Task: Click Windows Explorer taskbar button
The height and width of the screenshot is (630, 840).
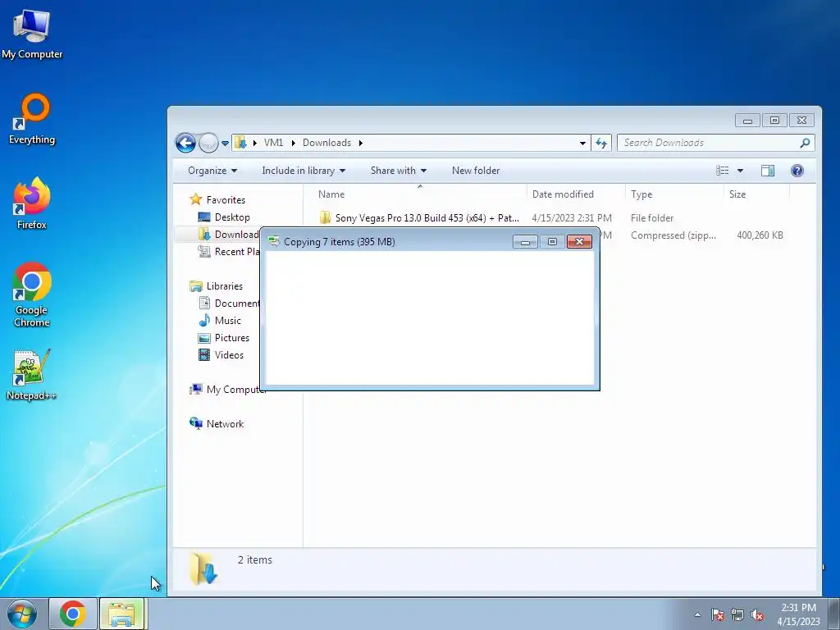Action: [x=121, y=614]
